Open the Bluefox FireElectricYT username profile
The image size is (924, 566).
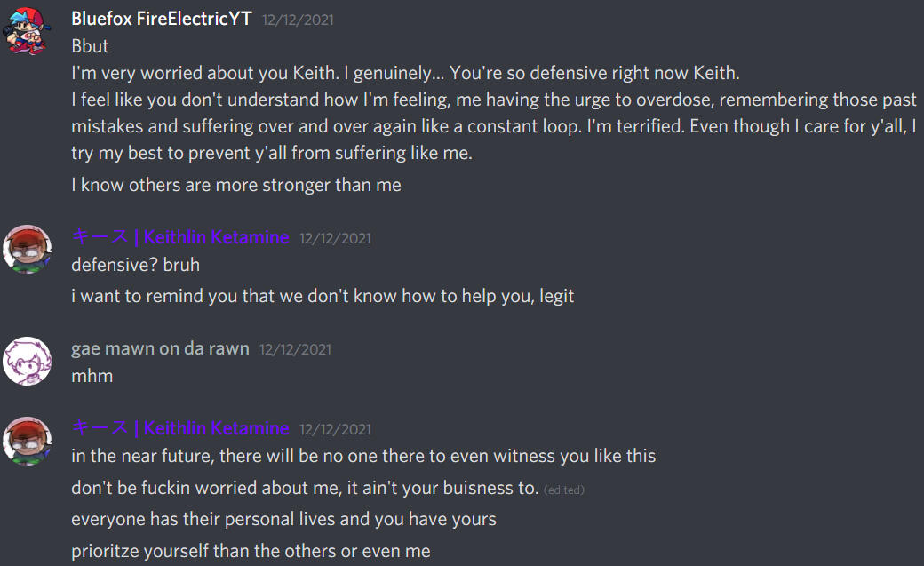[x=162, y=19]
